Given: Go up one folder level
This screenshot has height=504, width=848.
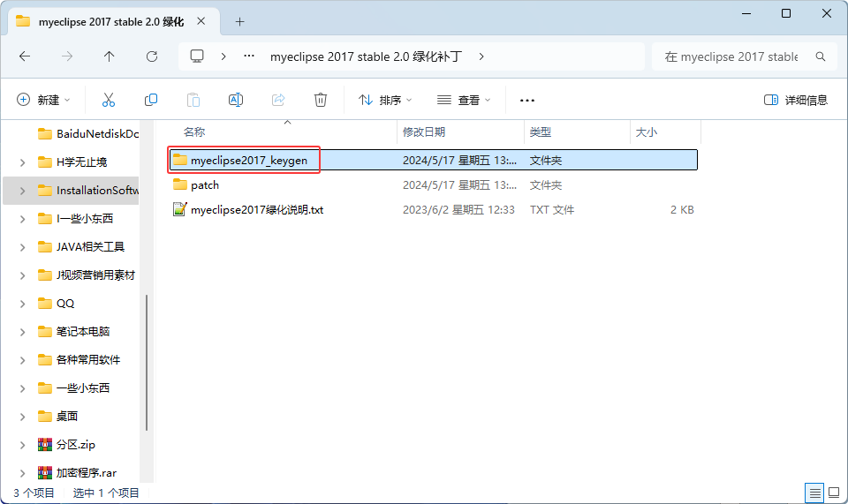Looking at the screenshot, I should click(x=110, y=56).
